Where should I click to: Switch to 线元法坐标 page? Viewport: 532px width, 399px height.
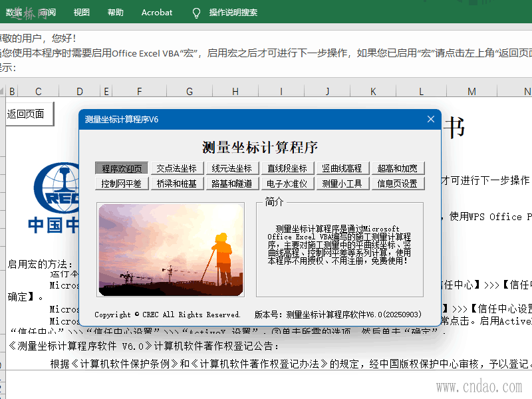pyautogui.click(x=232, y=168)
